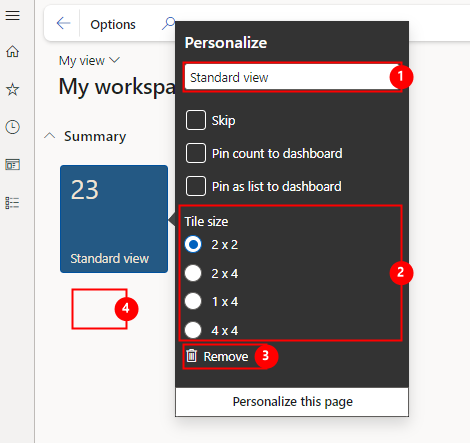Open the My view dropdown
This screenshot has height=443, width=470.
point(89,61)
